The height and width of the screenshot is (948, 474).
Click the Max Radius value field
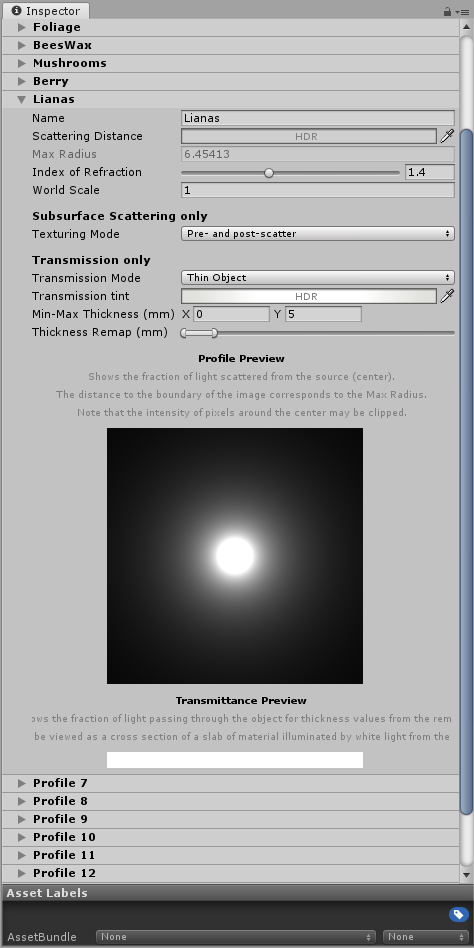317,154
